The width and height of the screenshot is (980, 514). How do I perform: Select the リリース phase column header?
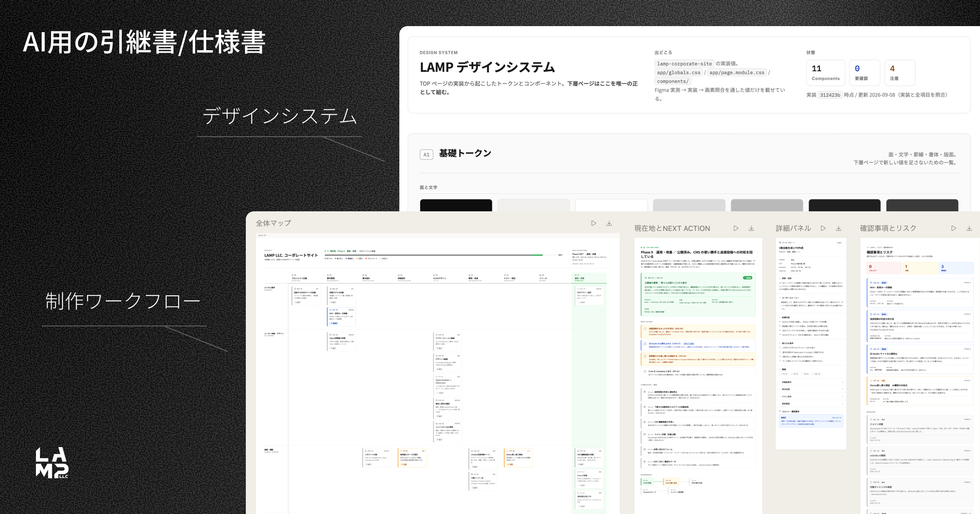pos(543,278)
